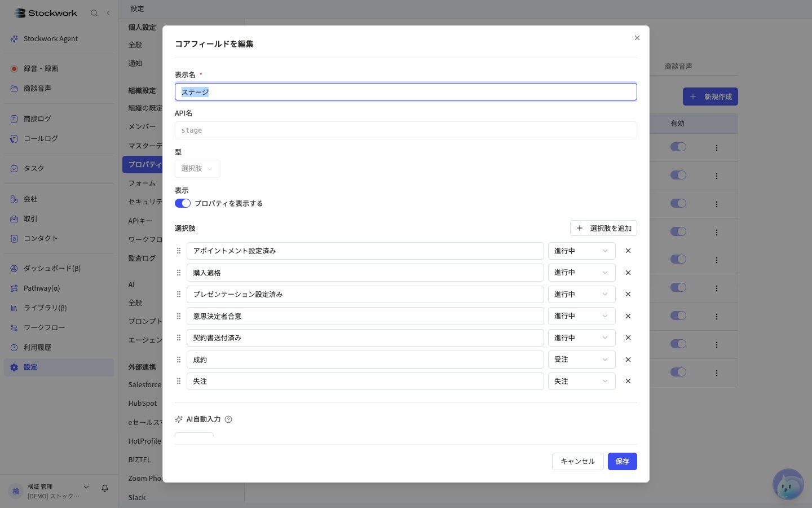Click the 表示名 text field
Image resolution: width=812 pixels, height=508 pixels.
pyautogui.click(x=406, y=92)
